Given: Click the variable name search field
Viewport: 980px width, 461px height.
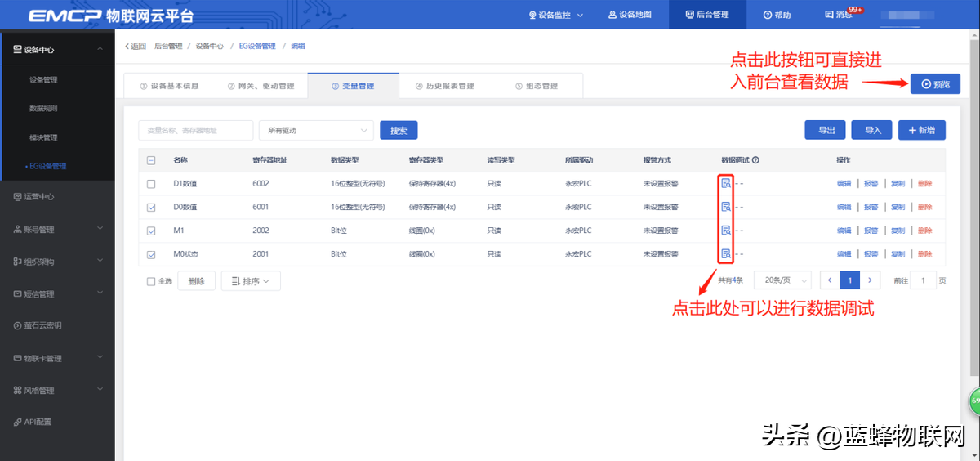Looking at the screenshot, I should click(x=195, y=130).
